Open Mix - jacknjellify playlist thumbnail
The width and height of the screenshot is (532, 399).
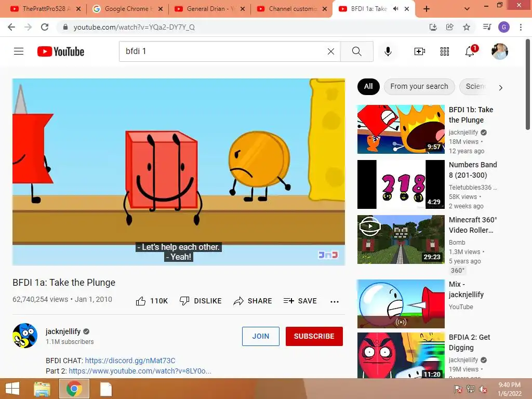pos(401,304)
